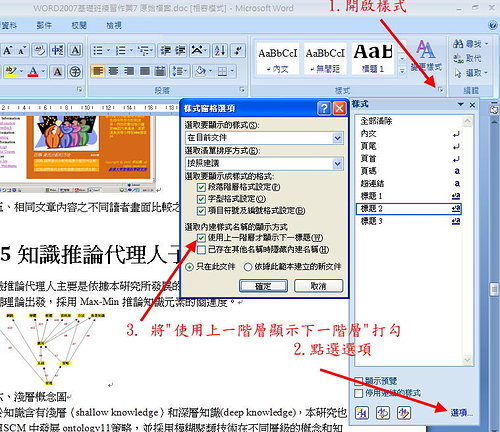Open Numbering dropdown arrow
Screen dimensions: 500x432
[x=131, y=51]
